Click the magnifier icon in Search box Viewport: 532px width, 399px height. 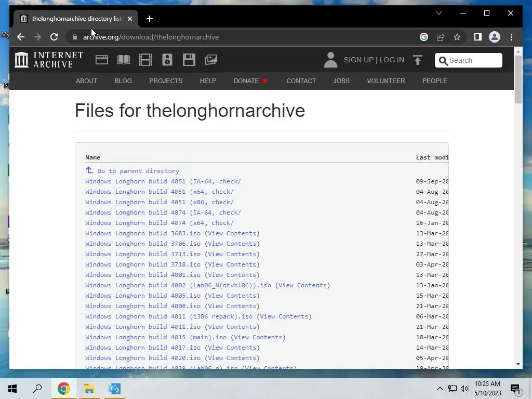click(x=443, y=61)
